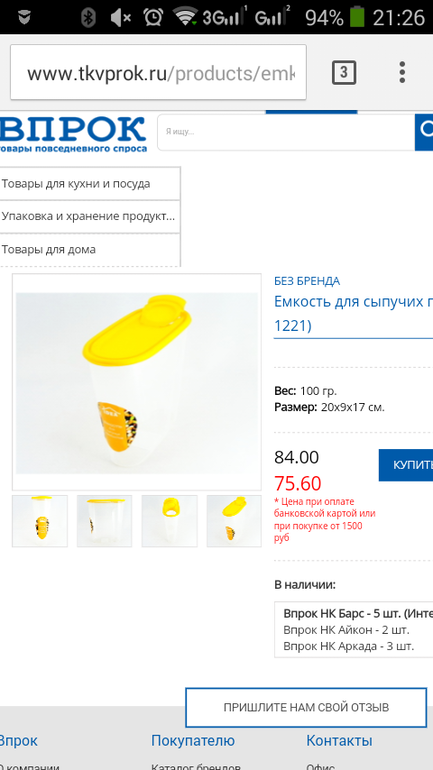Click the blue Купить buy button
433x770 pixels.
[406, 465]
